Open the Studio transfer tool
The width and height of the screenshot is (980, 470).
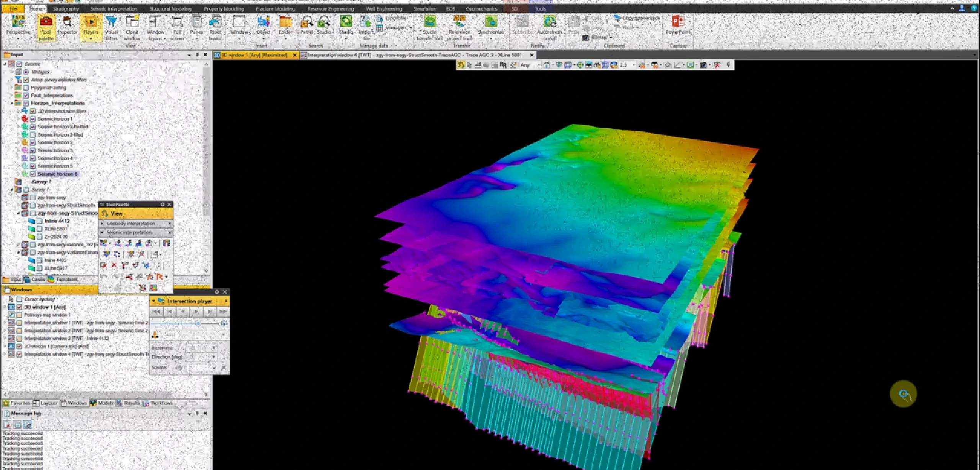tap(430, 28)
